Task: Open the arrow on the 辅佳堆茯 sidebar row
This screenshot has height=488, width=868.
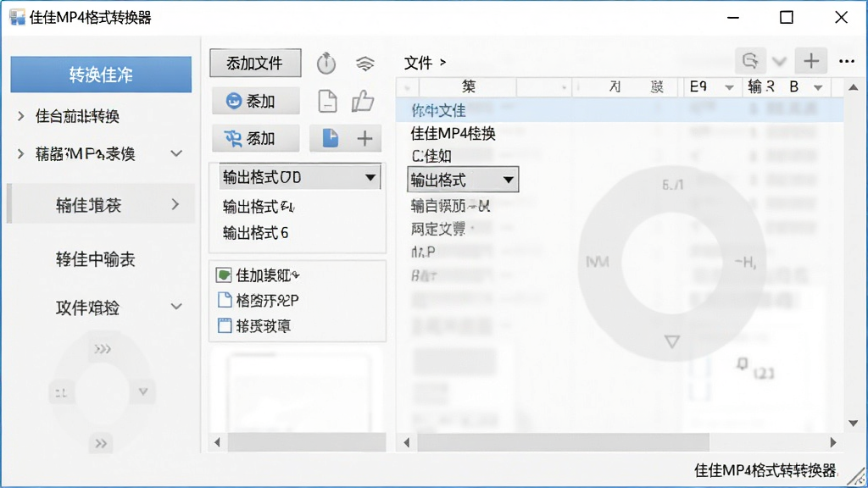Action: [175, 205]
